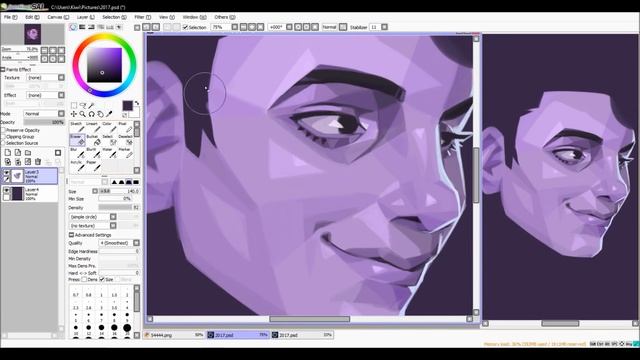
Task: Pick the lasso selection tool
Action: pos(83,106)
